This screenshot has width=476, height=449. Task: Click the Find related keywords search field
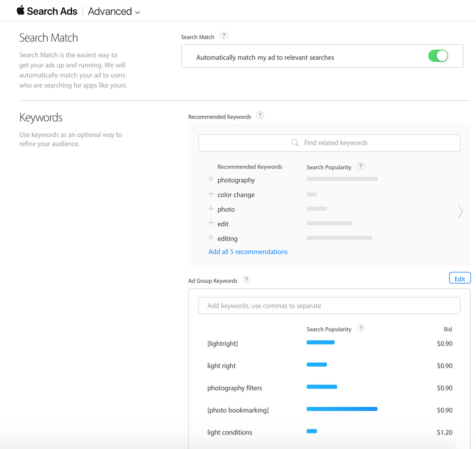329,143
